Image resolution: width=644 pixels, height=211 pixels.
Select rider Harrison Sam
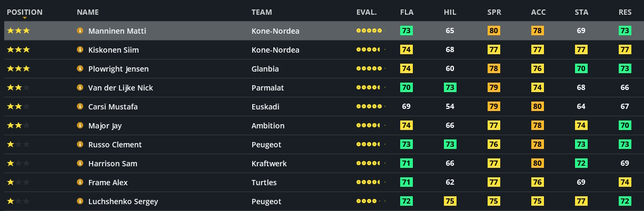[x=113, y=164]
